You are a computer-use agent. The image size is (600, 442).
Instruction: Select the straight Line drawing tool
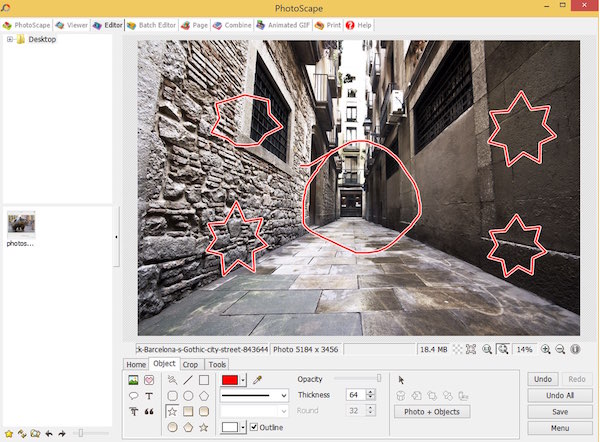[x=188, y=381]
